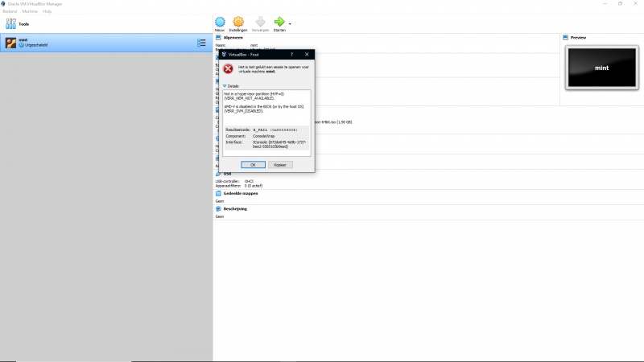This screenshot has width=644, height=362.
Task: Click the Kopieer button
Action: coord(280,165)
